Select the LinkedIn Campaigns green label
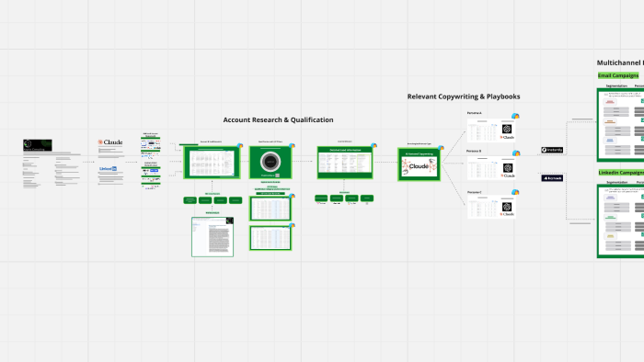Screen dimensions: 644x362 pyautogui.click(x=621, y=173)
